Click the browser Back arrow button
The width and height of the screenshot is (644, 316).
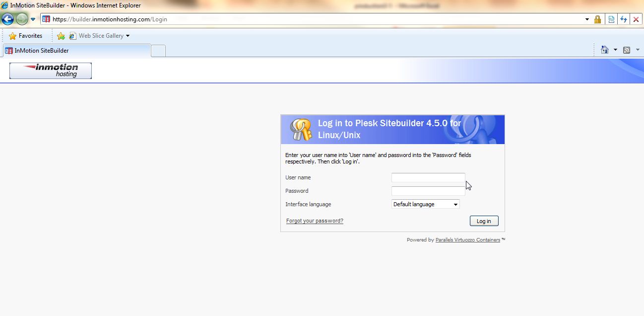(x=7, y=19)
